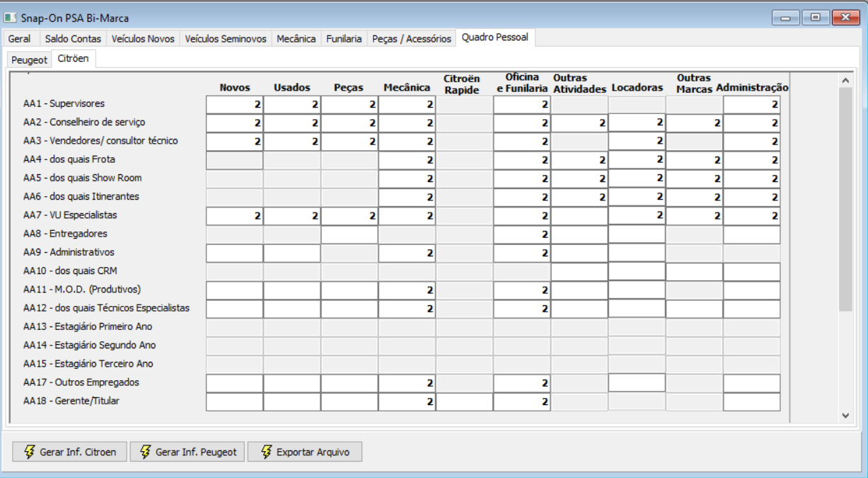
Task: Edit AA10 CRM Administração field
Action: click(751, 271)
